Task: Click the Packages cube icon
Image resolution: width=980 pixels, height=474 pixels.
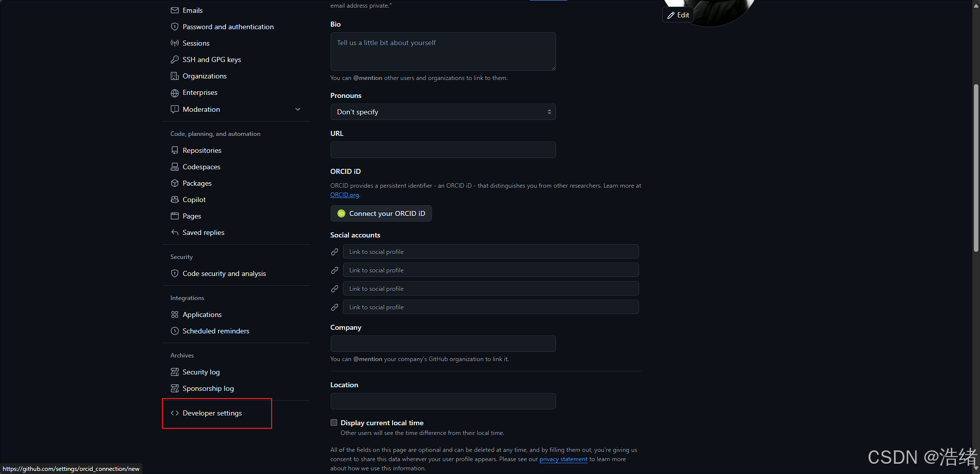Action: pyautogui.click(x=175, y=183)
